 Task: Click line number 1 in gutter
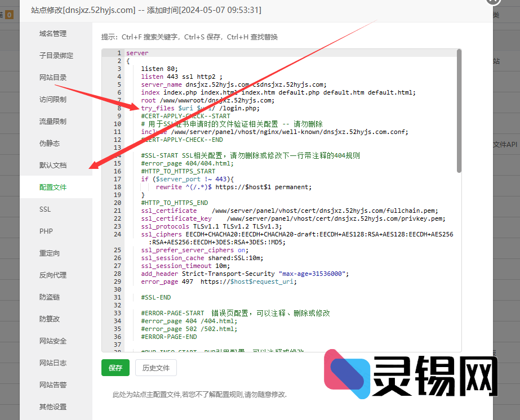[119, 53]
